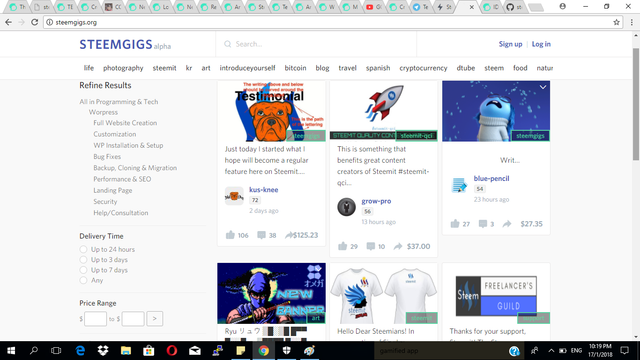The height and width of the screenshot is (360, 640).
Task: Like the kus-knee testimonial post
Action: pos(230,235)
